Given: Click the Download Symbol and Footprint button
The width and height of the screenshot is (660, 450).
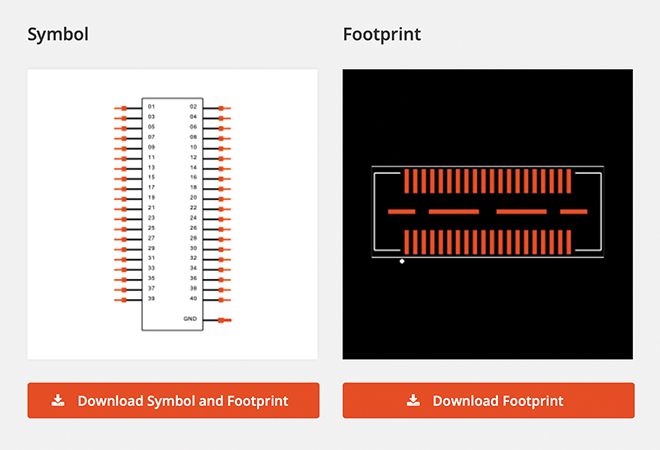Looking at the screenshot, I should (173, 400).
